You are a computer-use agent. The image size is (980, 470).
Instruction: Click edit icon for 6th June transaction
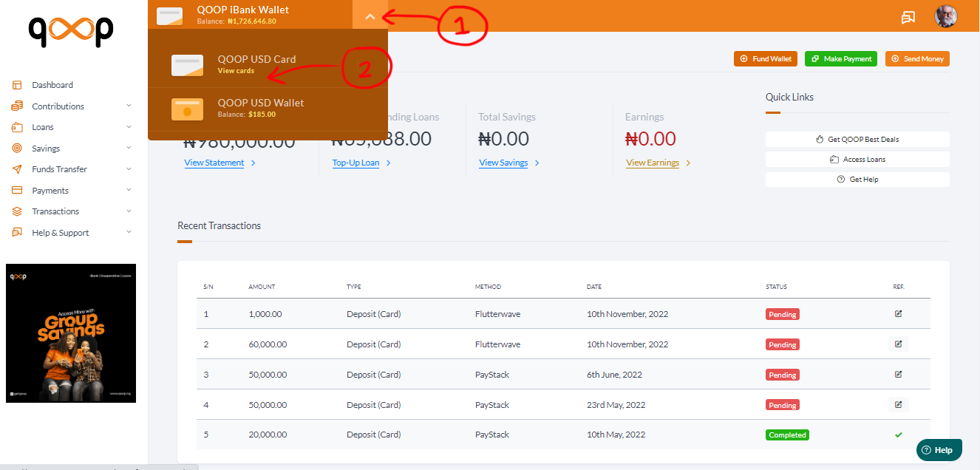tap(899, 375)
